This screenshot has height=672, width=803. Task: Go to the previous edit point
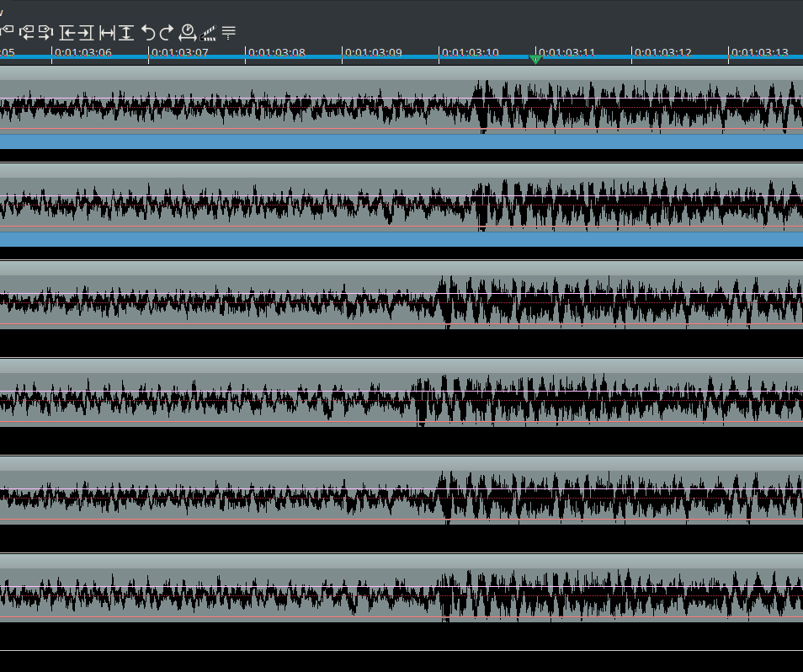coord(67,33)
